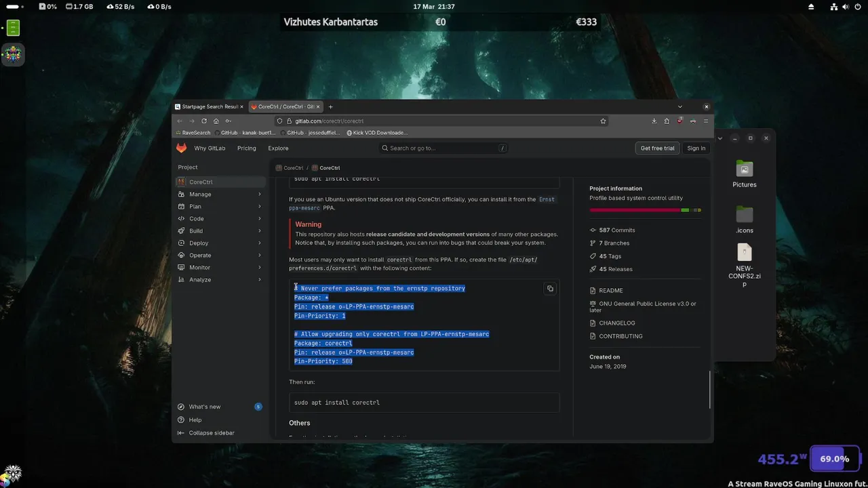Open 45 Tags link

click(606, 256)
